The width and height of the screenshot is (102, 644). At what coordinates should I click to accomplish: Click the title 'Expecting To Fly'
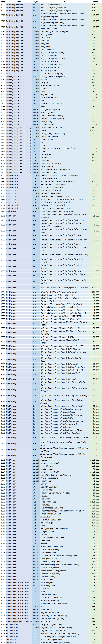(48, 41)
